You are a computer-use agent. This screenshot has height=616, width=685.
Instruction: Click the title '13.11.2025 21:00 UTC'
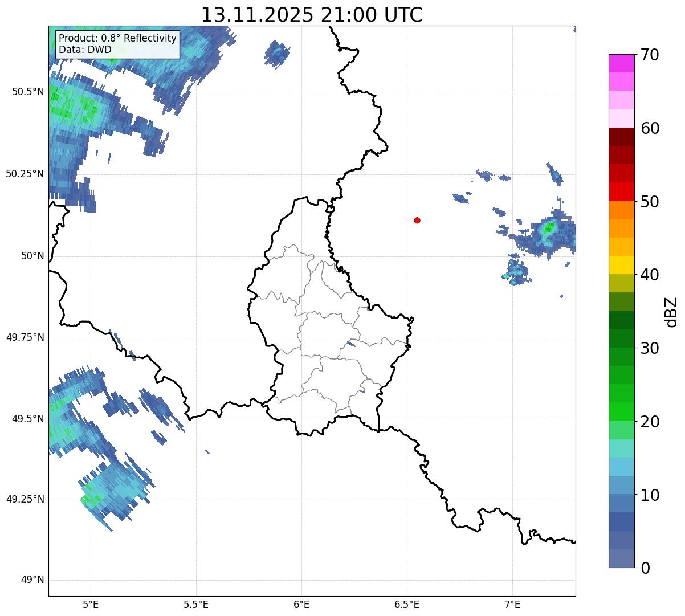click(312, 15)
